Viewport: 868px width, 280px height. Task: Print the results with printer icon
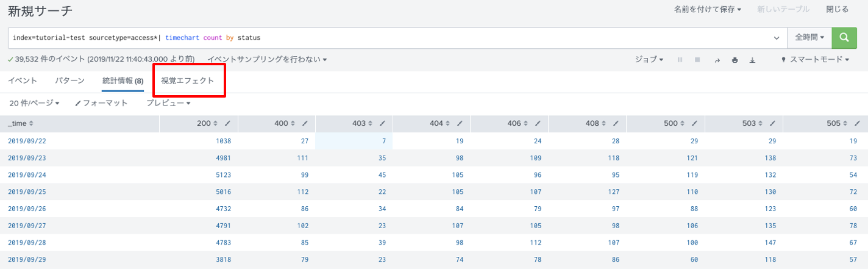[x=735, y=60]
